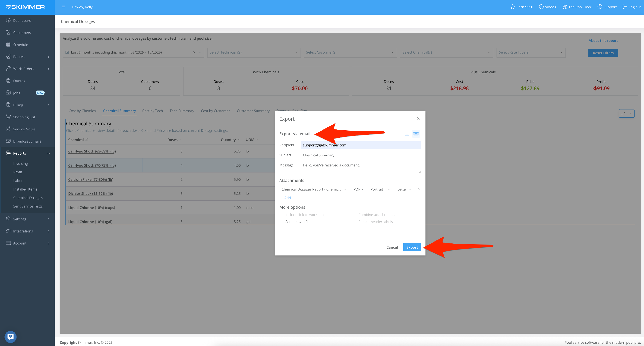Toggle the Combine attachments option
Viewport: 644px width, 346px height.
point(376,215)
